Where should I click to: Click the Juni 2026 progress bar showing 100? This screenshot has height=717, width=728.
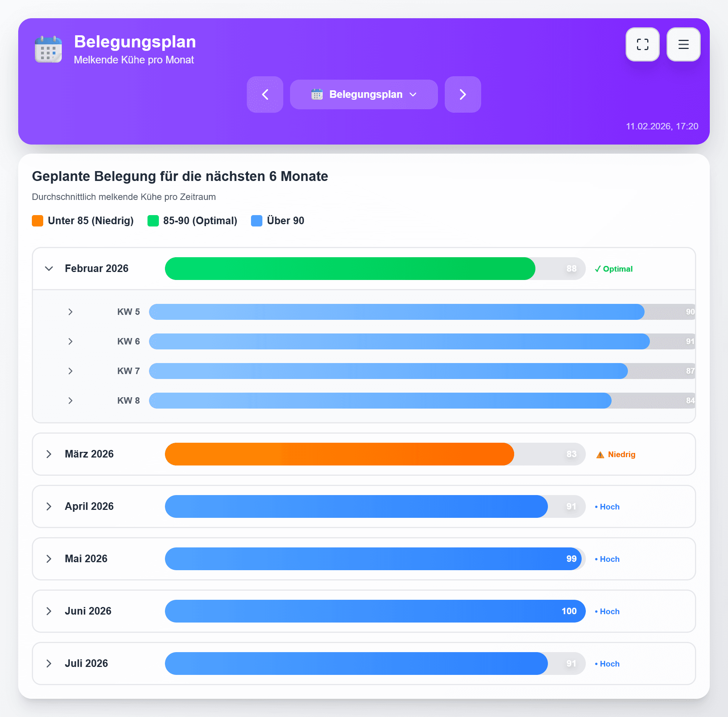click(x=375, y=611)
